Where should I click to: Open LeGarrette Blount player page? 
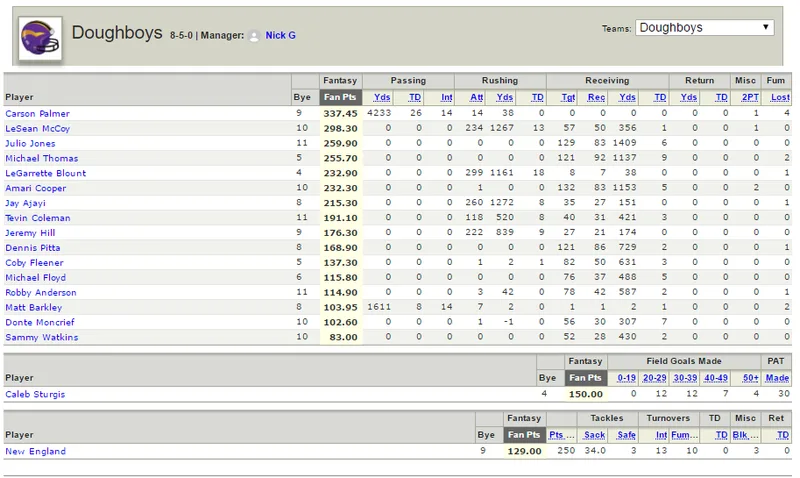pyautogui.click(x=45, y=173)
